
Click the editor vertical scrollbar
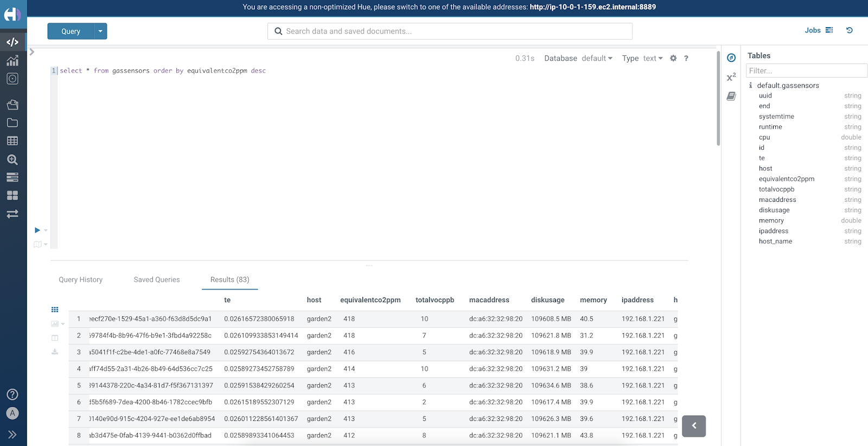[x=718, y=98]
